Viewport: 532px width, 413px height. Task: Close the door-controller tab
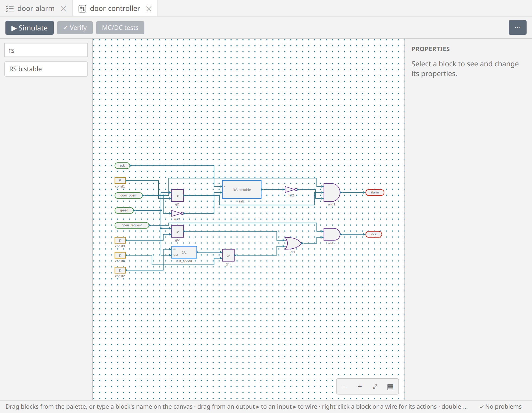[149, 9]
